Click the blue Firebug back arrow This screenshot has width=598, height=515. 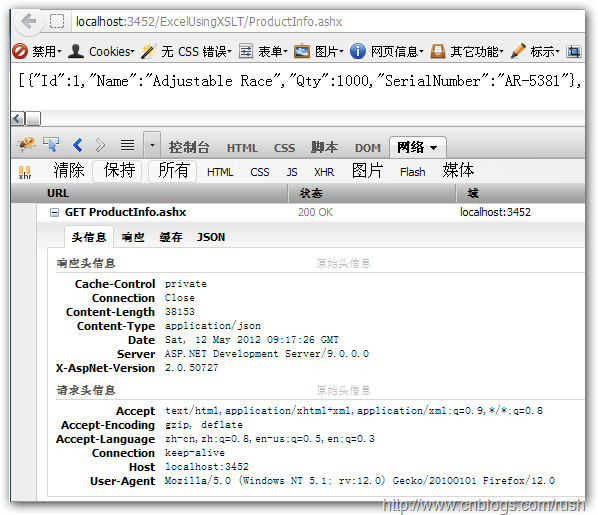click(x=77, y=145)
